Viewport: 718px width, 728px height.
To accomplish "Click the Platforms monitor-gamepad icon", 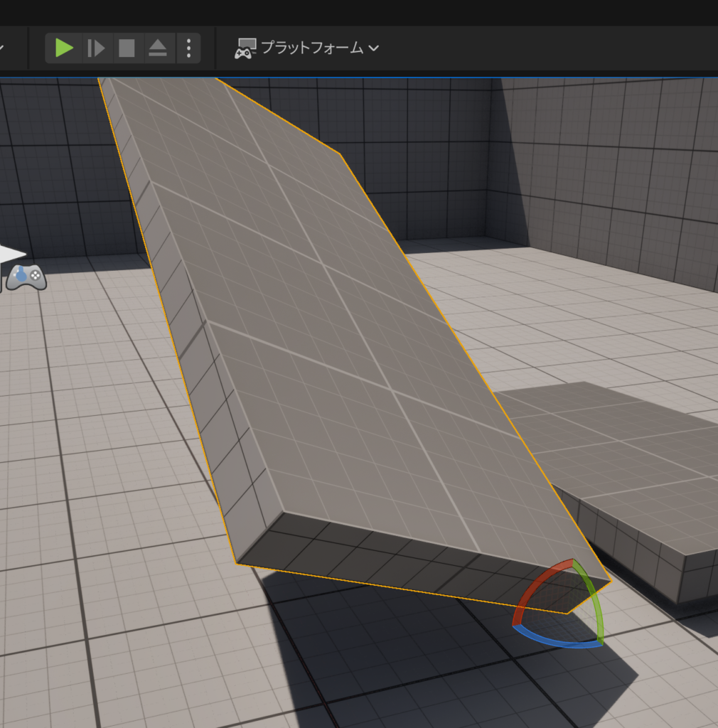I will (245, 48).
